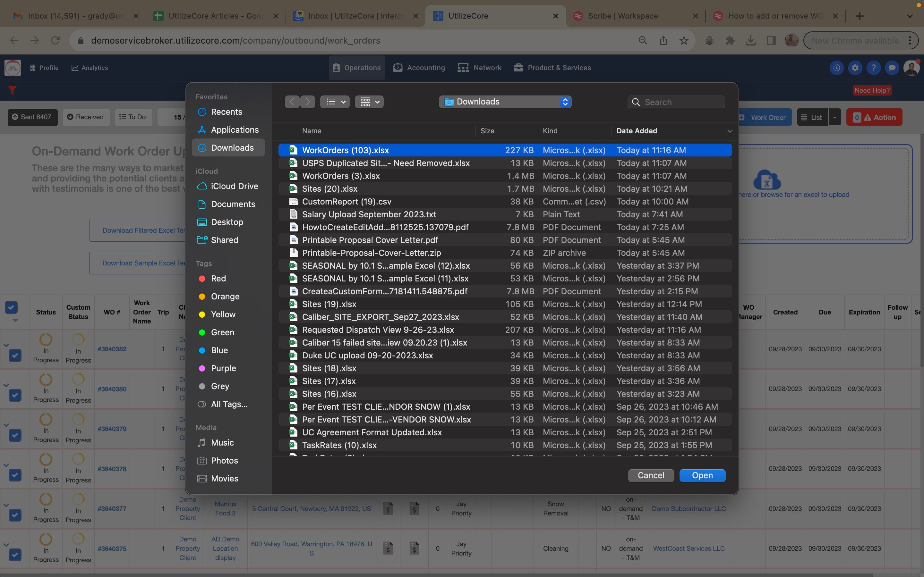924x577 pixels.
Task: Click invoice dollar icon in Martins Food row
Action: [388, 508]
